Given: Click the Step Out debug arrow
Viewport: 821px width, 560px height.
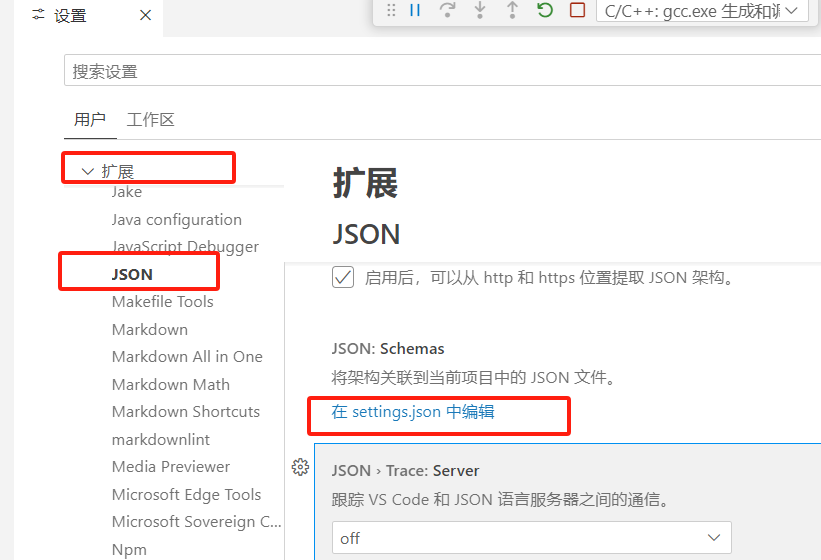Looking at the screenshot, I should [512, 10].
